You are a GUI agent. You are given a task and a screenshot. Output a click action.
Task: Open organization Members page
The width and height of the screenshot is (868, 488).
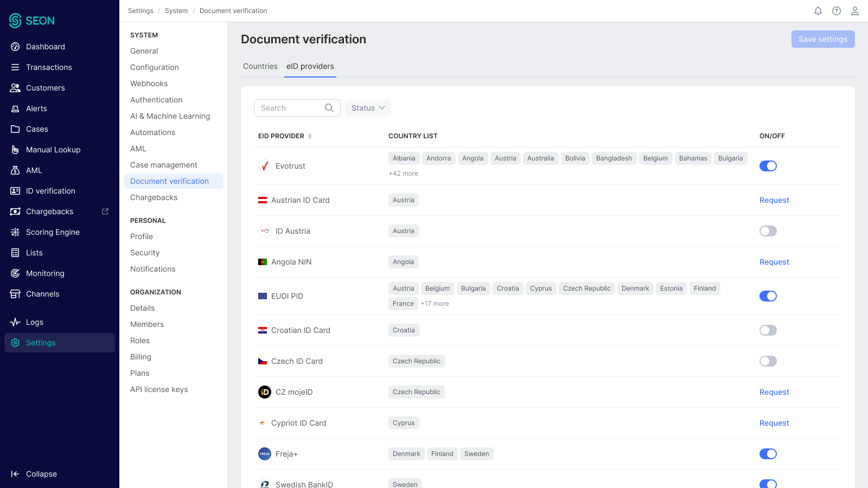coord(147,324)
